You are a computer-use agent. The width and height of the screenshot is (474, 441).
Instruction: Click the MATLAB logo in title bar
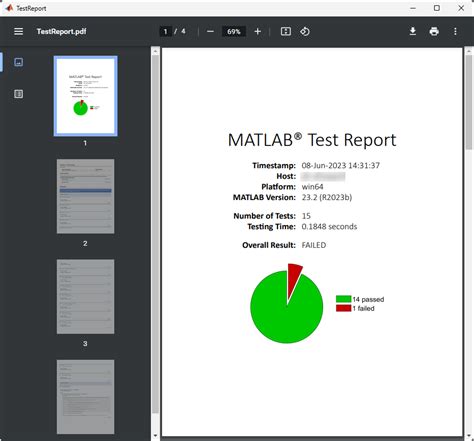click(9, 8)
